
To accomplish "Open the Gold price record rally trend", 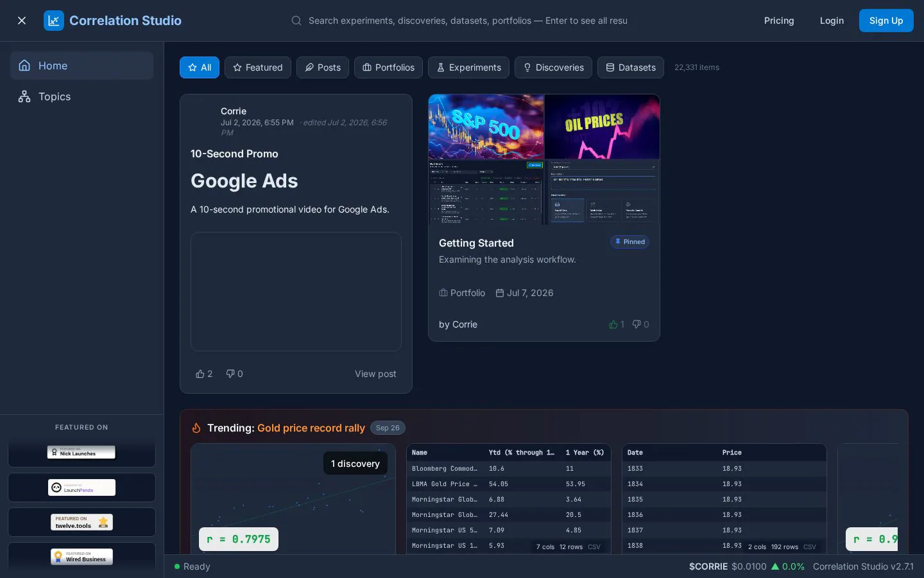I will [311, 428].
